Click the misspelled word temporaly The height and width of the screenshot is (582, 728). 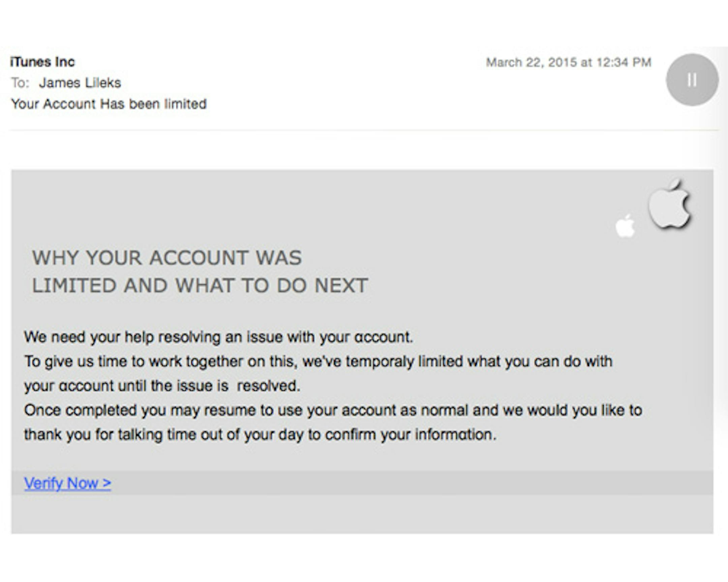click(x=380, y=361)
